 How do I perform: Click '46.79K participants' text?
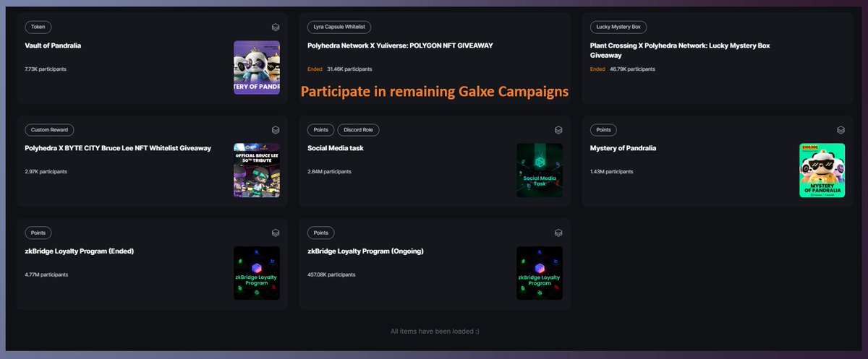tap(633, 69)
